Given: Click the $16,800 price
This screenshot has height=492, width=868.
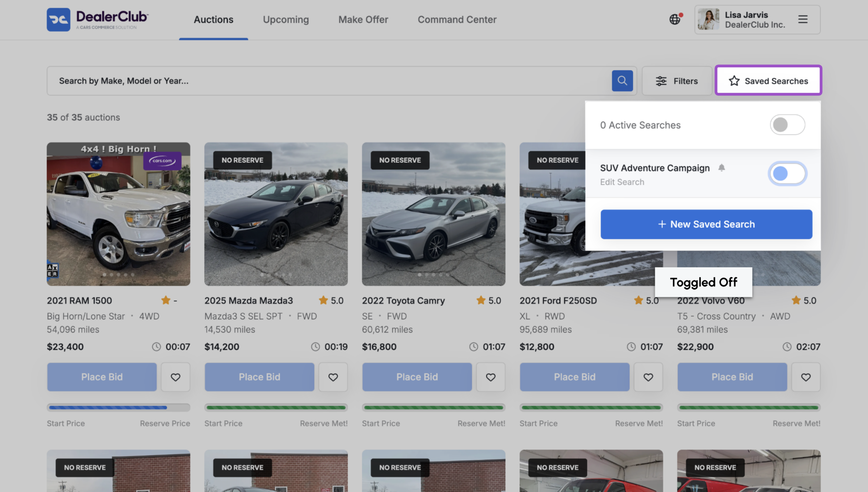Looking at the screenshot, I should click(x=379, y=347).
